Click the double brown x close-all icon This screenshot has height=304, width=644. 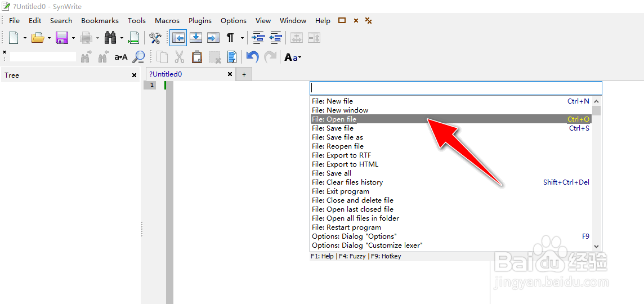(x=368, y=20)
